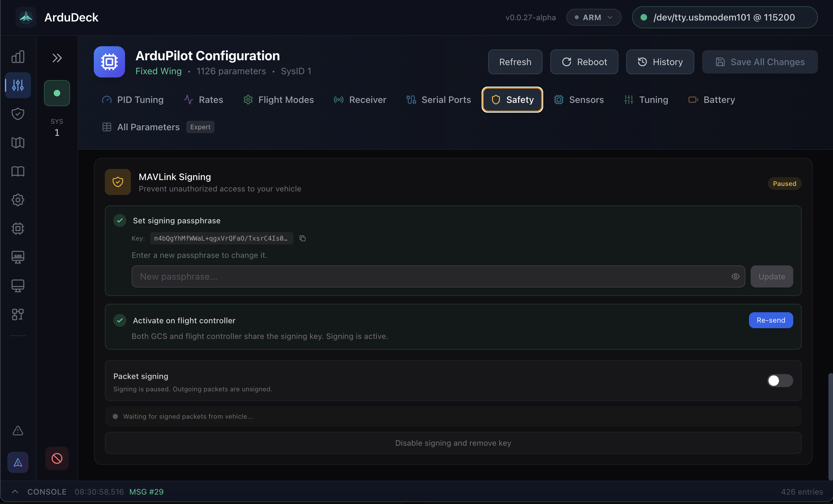Click the MAVLink Signing shield icon
Screen dimensions: 833x504
coord(118,182)
